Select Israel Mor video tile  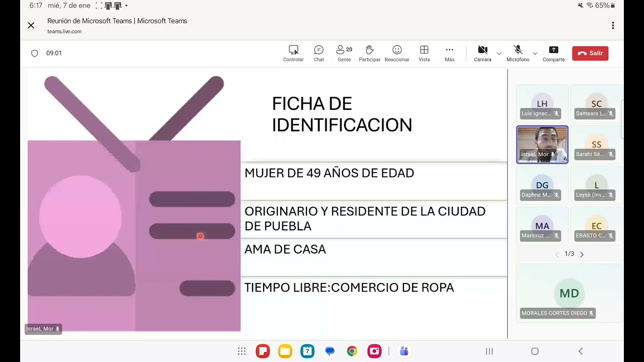(542, 144)
